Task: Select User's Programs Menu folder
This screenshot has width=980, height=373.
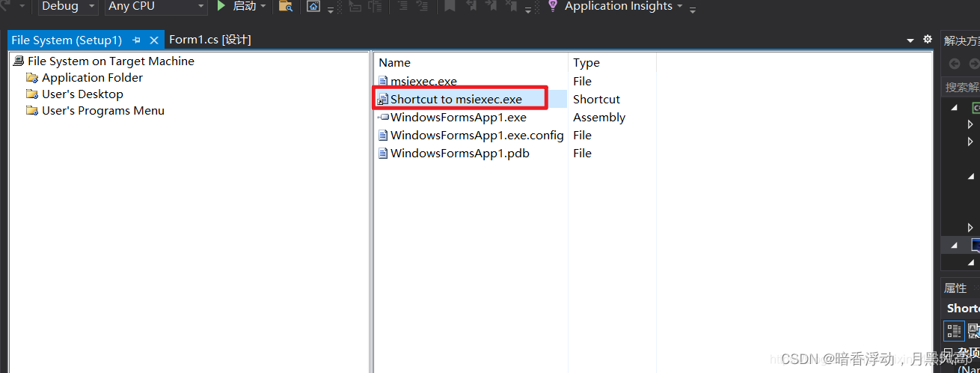Action: [x=103, y=111]
